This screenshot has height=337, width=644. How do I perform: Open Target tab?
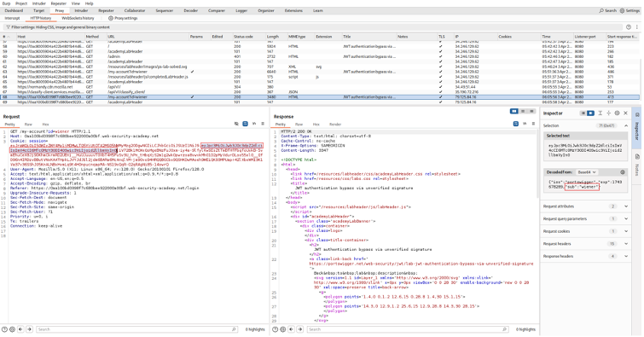[x=38, y=11]
